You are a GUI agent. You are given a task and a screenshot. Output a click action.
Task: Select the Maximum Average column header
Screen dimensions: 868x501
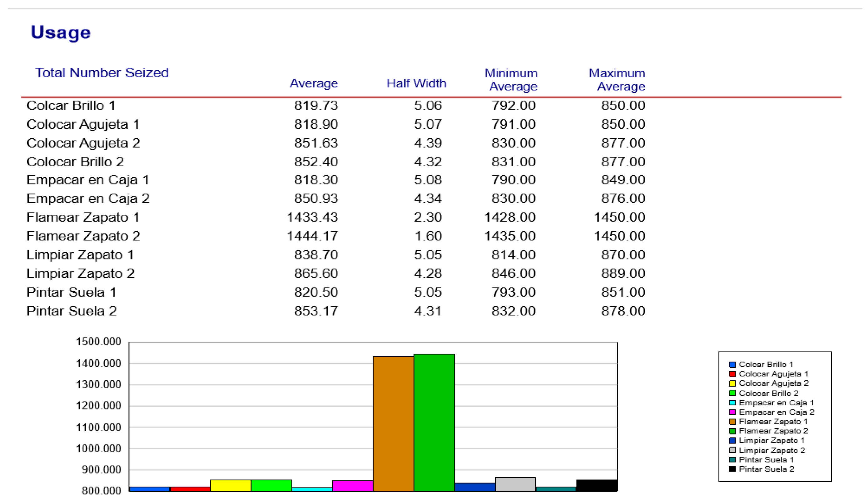click(618, 79)
